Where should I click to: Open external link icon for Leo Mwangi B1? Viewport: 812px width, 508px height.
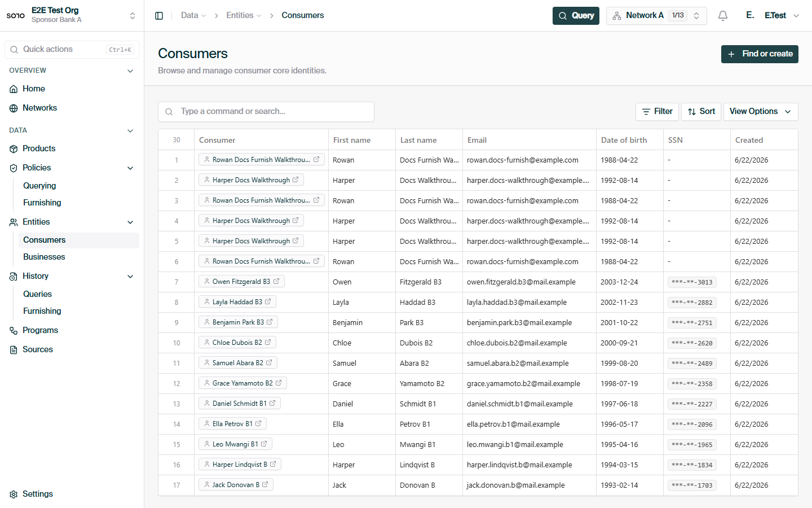click(x=264, y=444)
